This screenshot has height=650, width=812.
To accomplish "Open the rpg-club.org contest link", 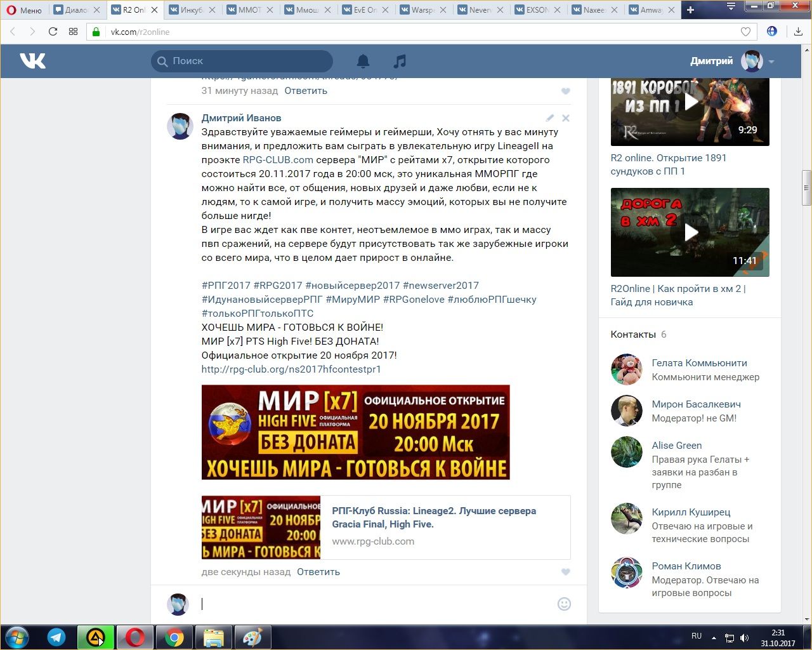I will coord(291,369).
